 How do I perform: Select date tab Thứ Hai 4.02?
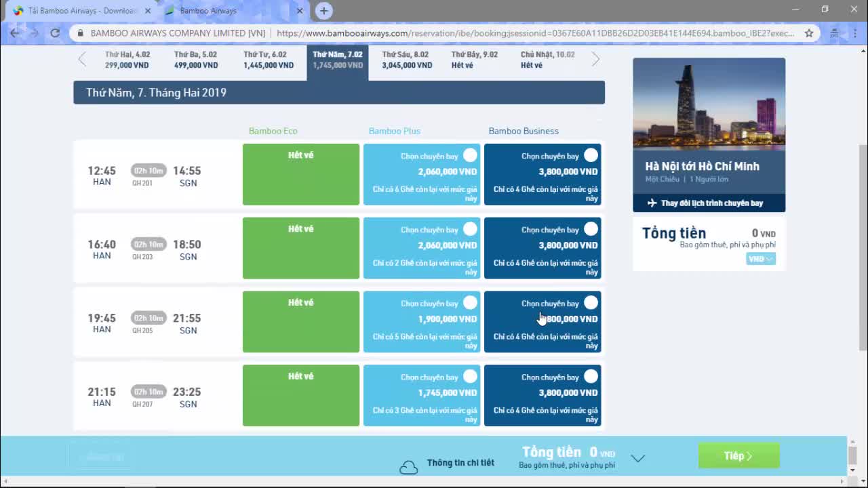(127, 60)
